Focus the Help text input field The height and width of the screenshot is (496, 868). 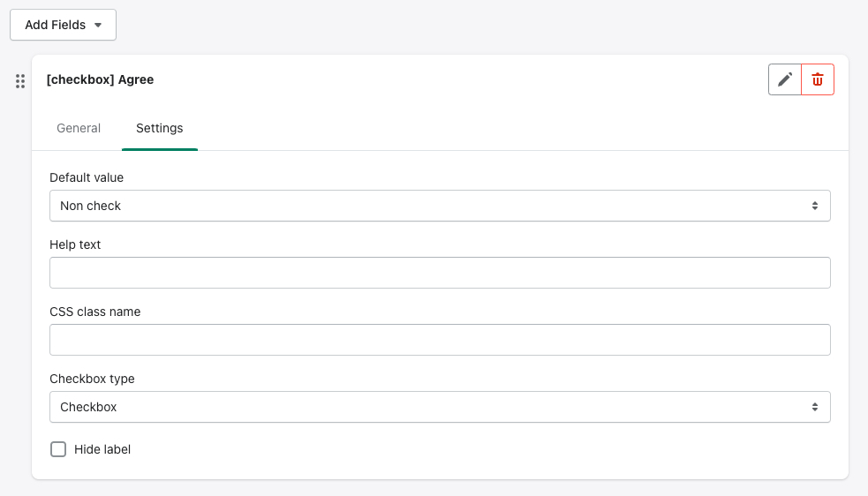440,273
